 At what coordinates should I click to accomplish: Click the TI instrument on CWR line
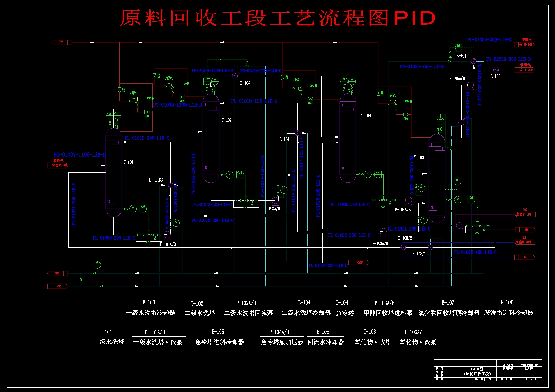click(x=97, y=265)
